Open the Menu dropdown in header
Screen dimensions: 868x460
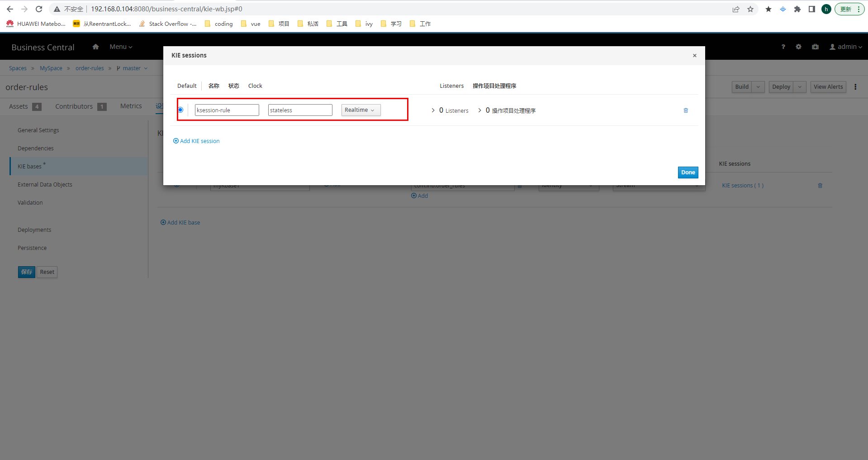coord(121,47)
